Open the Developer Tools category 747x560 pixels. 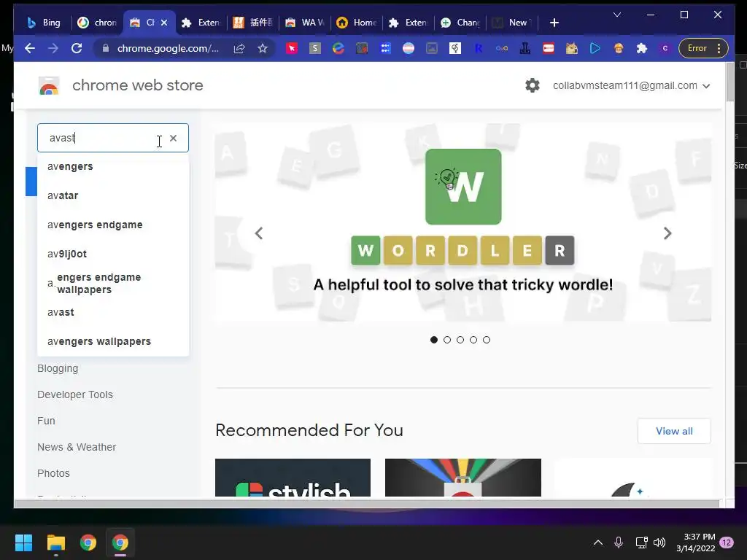pyautogui.click(x=75, y=394)
